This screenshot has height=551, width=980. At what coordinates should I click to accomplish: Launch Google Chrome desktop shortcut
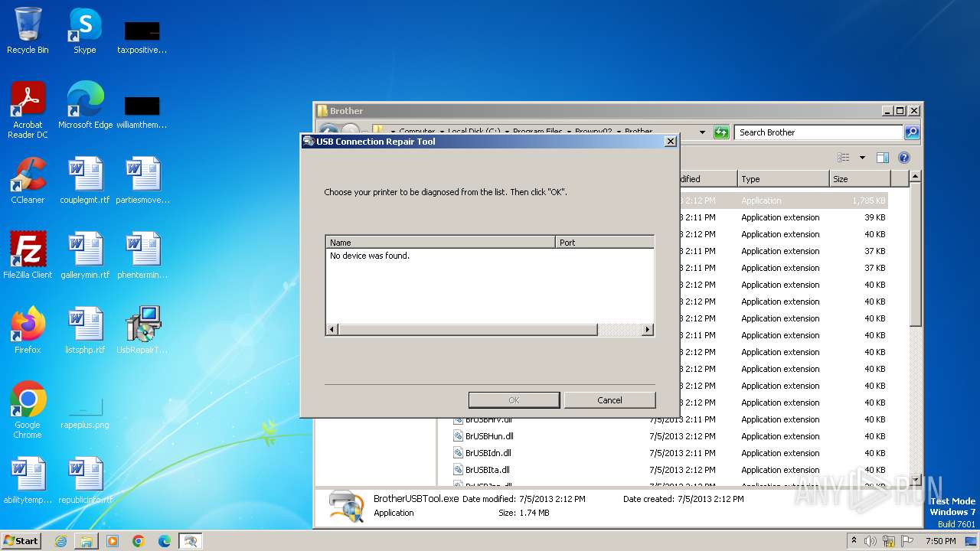[x=28, y=410]
